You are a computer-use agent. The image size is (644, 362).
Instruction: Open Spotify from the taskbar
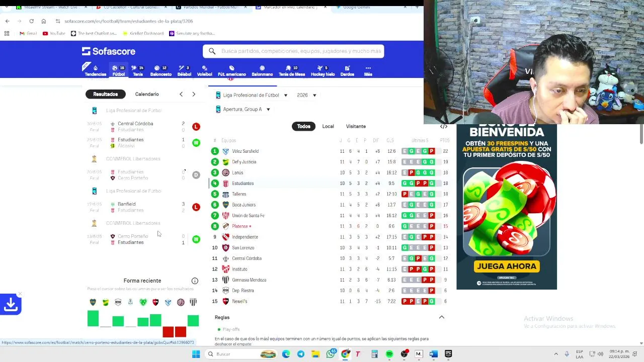pos(389,354)
